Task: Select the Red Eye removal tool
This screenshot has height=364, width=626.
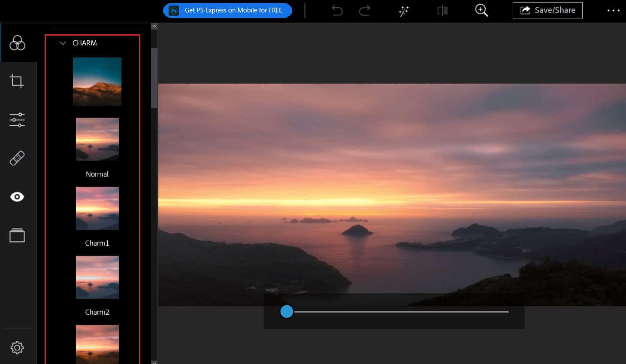Action: click(x=17, y=197)
